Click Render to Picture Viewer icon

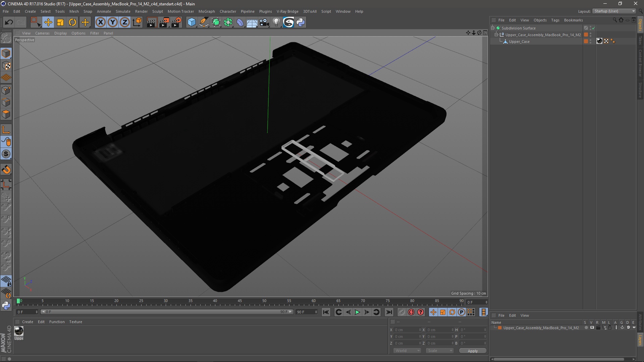164,22
